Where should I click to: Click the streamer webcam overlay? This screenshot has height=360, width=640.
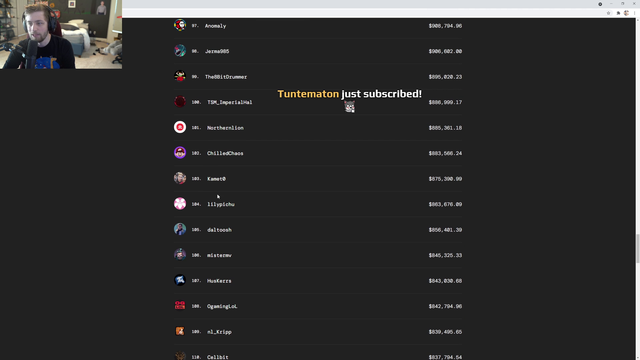[x=61, y=34]
